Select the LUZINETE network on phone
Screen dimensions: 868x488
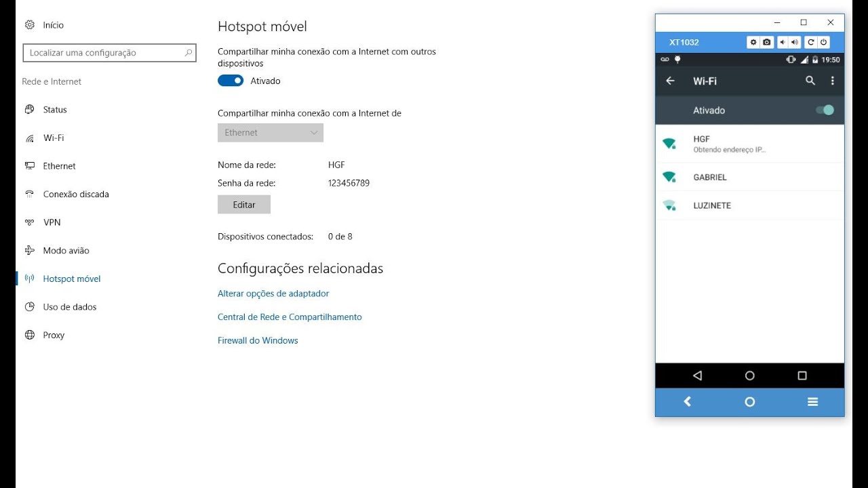750,205
